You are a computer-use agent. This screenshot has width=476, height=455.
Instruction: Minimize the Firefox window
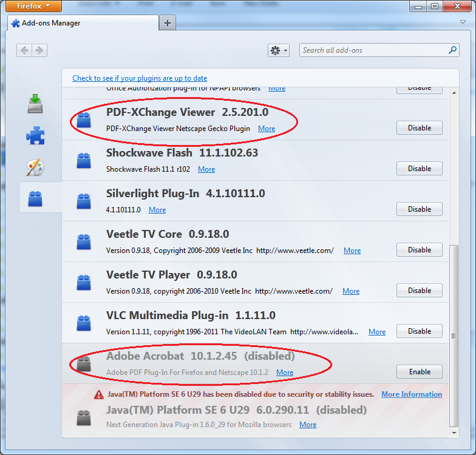(418, 6)
